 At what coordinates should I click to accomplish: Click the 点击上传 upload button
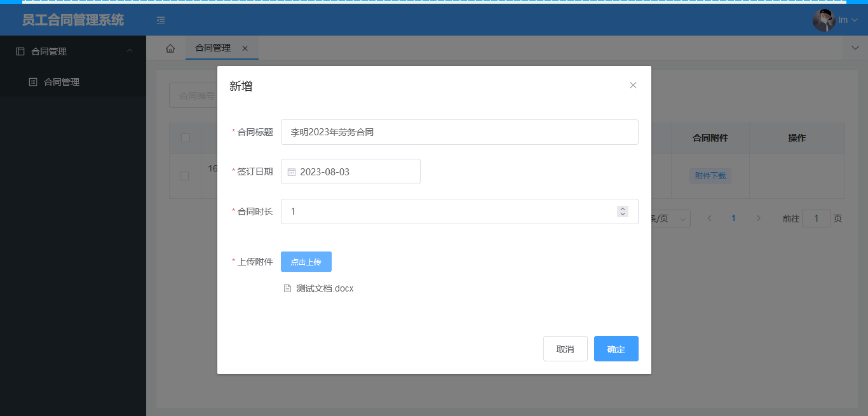click(x=306, y=262)
